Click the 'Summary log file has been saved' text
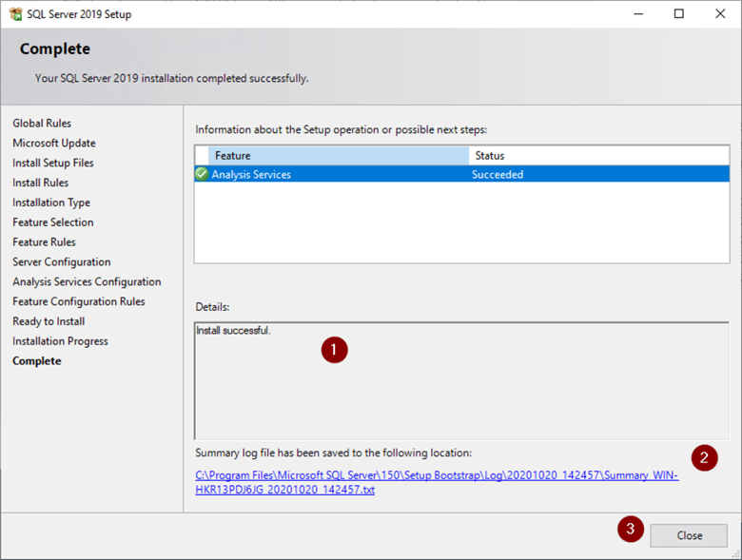The image size is (742, 560). coord(334,454)
